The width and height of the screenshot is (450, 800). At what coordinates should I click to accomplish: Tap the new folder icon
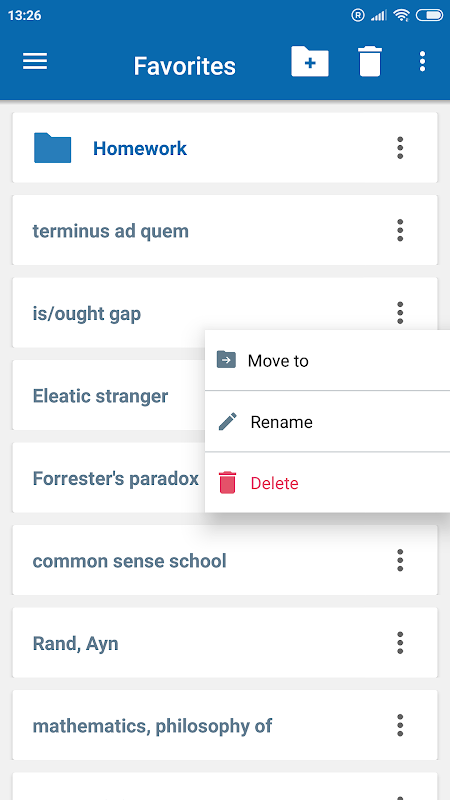(310, 62)
